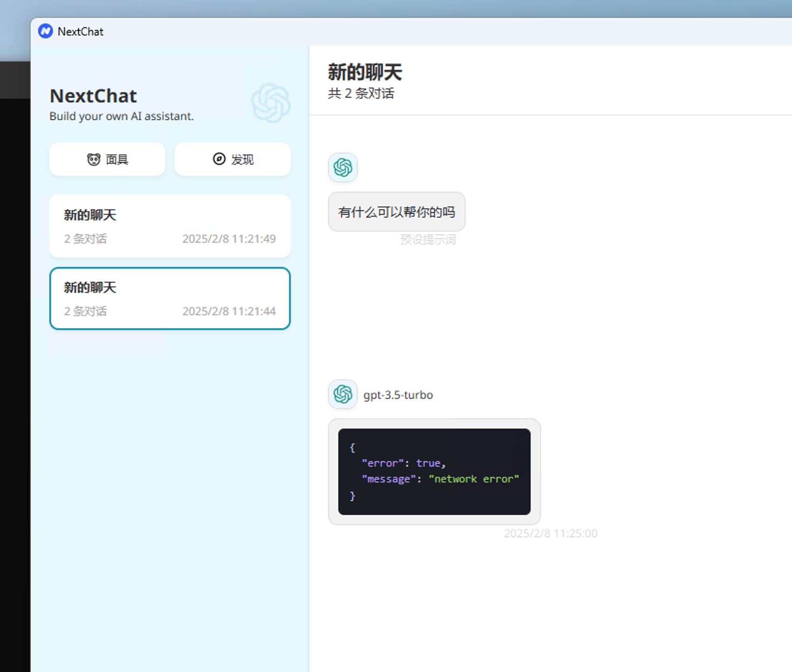Select chat session dated 2025/2/8 11:21:44
The height and width of the screenshot is (672, 792).
click(x=170, y=298)
